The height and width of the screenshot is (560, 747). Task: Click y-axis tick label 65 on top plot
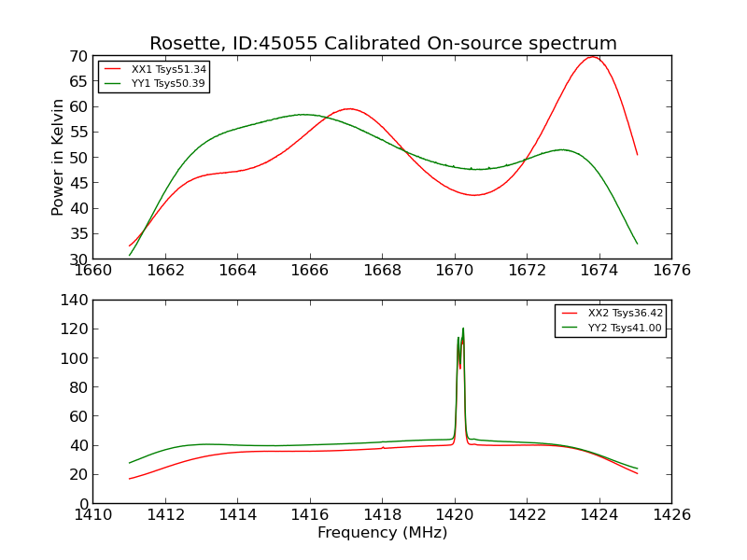pyautogui.click(x=78, y=81)
